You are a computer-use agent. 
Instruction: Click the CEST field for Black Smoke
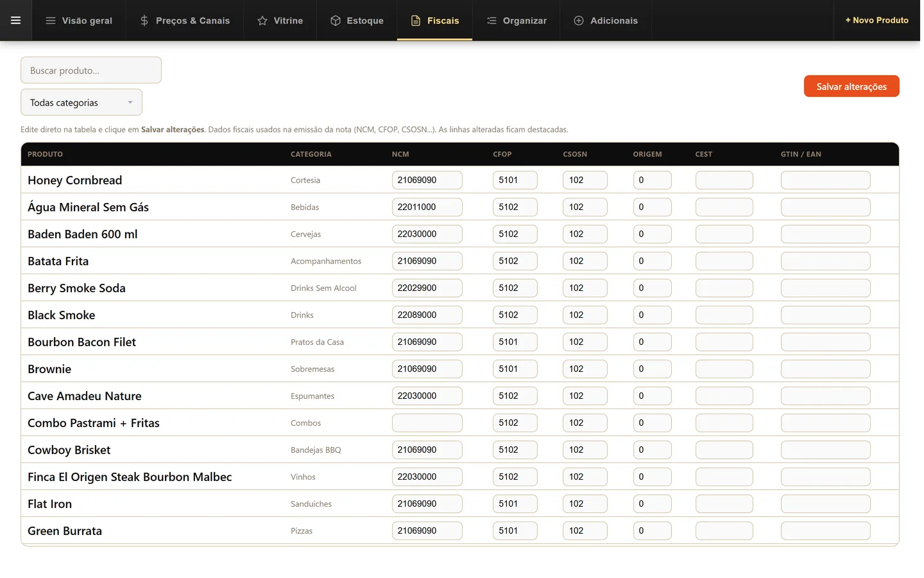coord(724,315)
